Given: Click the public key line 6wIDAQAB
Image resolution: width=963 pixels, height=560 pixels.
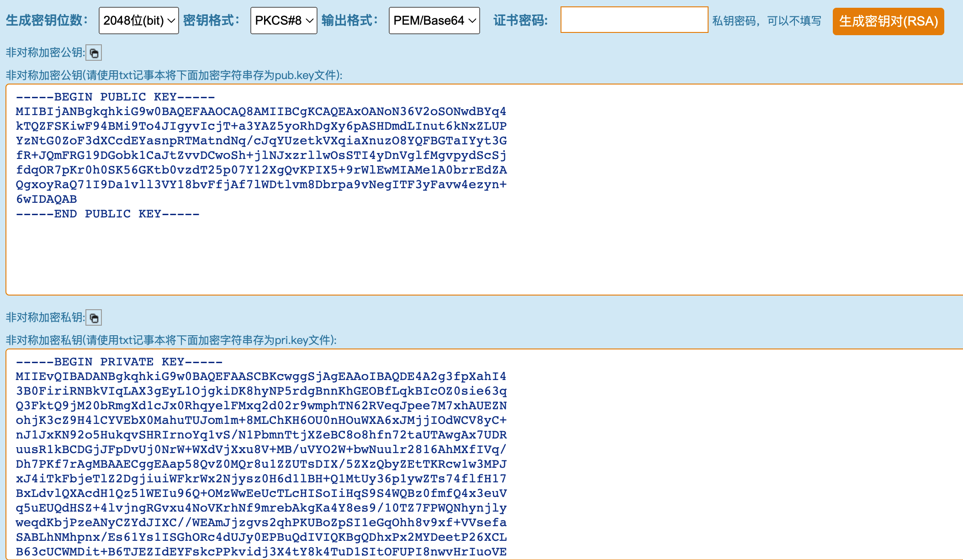Looking at the screenshot, I should [46, 199].
